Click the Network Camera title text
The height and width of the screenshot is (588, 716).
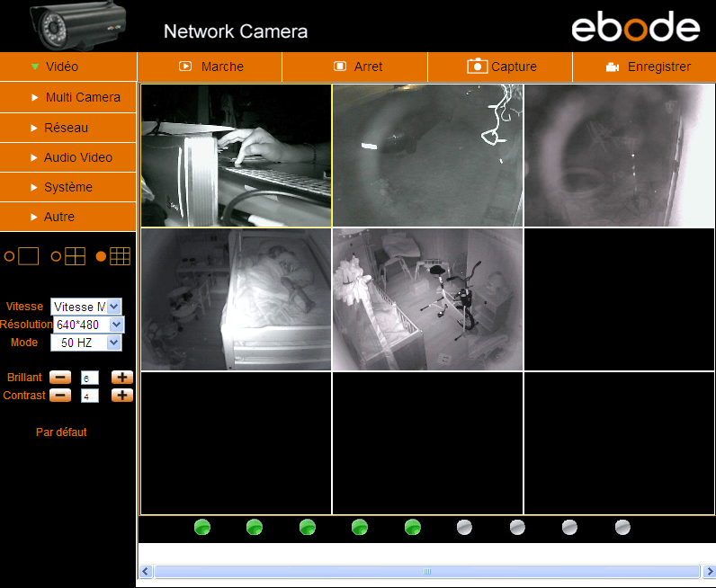coord(236,31)
